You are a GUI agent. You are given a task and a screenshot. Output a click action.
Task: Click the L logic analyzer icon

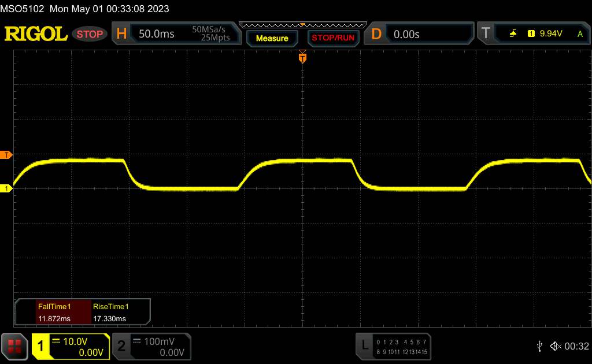coord(364,346)
